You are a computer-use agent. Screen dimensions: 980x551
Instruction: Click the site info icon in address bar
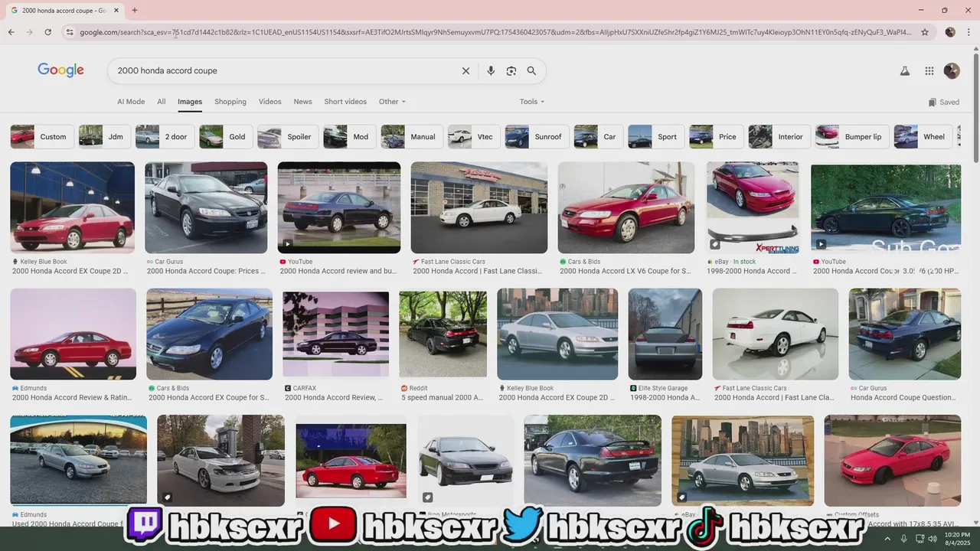[70, 32]
